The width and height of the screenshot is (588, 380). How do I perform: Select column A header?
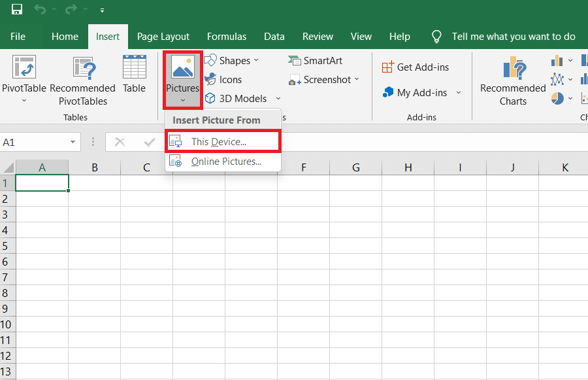coord(42,167)
